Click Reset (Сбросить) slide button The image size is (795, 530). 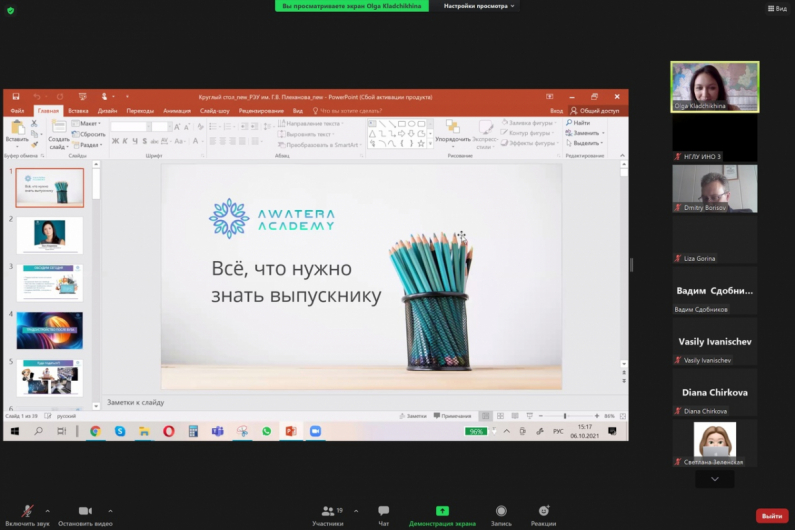pyautogui.click(x=89, y=134)
